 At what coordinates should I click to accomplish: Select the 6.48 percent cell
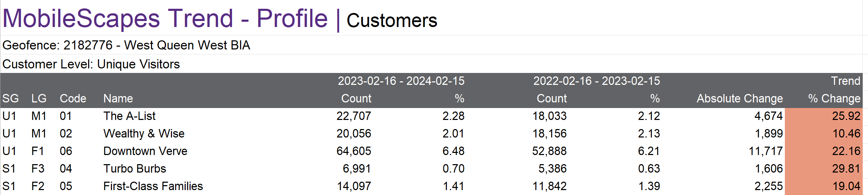point(453,151)
